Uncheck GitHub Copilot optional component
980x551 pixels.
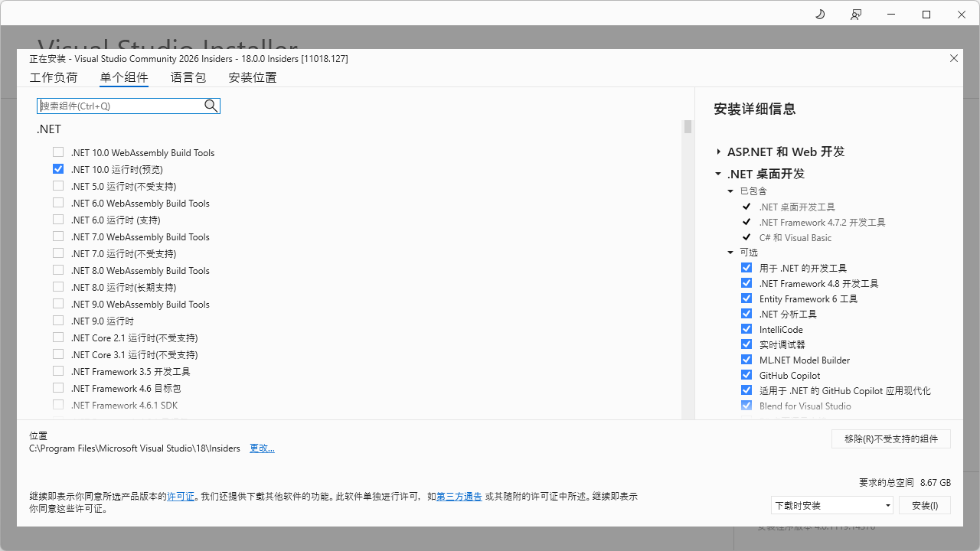click(x=746, y=375)
